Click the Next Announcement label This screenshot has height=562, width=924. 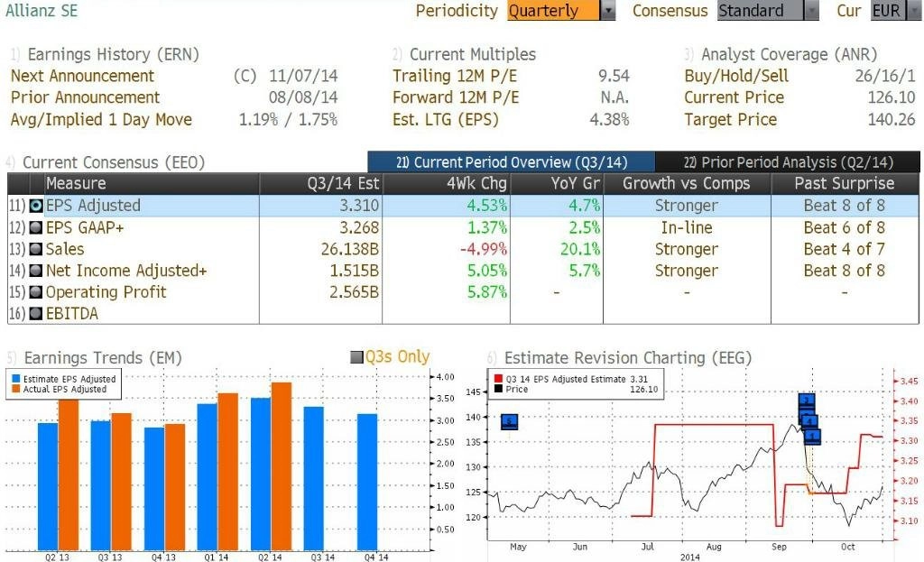82,76
